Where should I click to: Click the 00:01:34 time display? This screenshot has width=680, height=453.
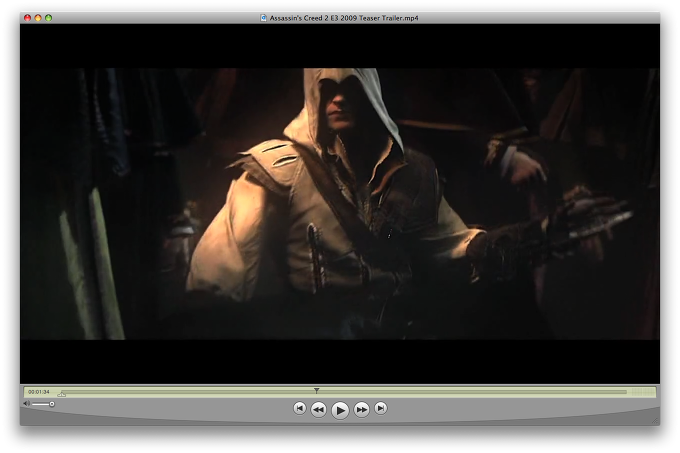[x=39, y=392]
